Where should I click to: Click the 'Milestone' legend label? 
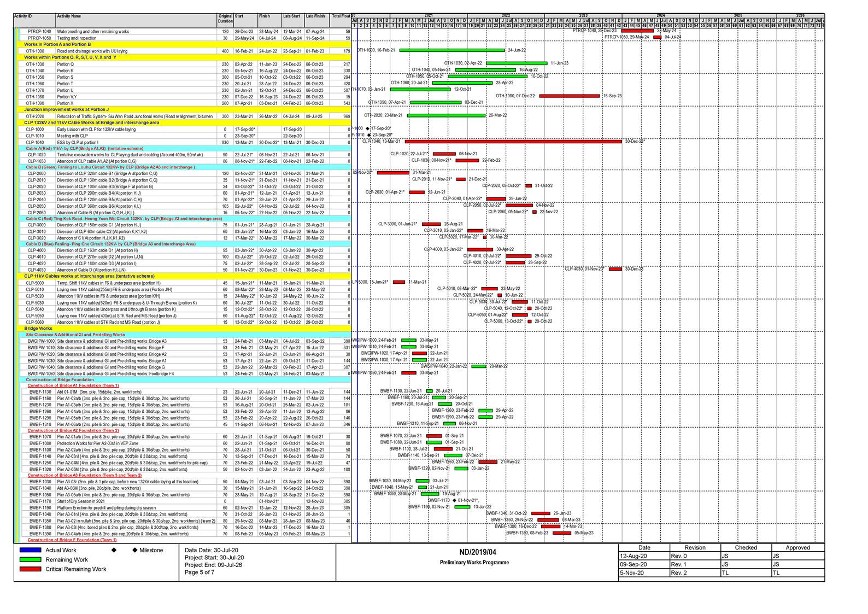151,551
